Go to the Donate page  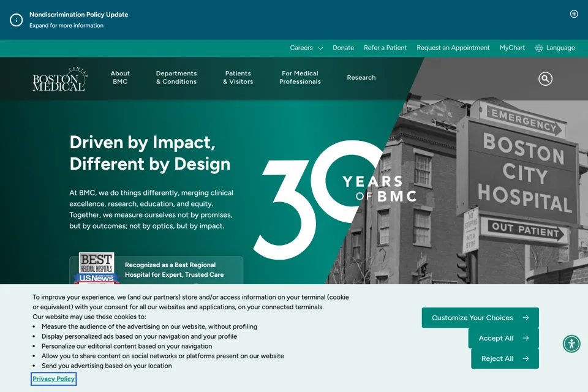[343, 48]
